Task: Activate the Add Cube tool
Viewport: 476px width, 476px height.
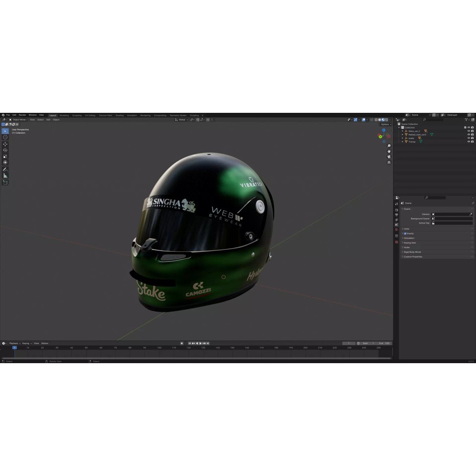Action: click(5, 182)
